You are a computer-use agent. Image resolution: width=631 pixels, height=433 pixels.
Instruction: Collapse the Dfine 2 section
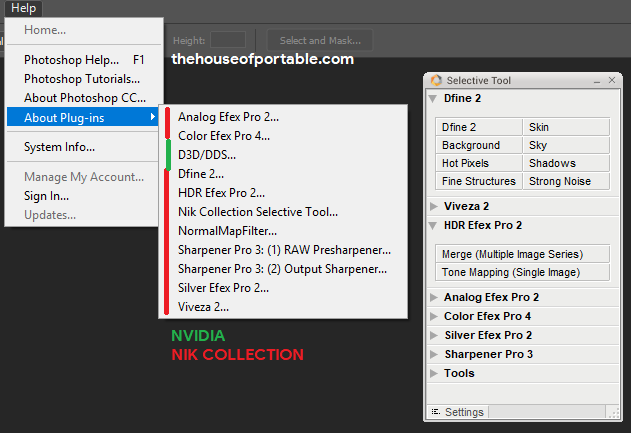(x=433, y=98)
